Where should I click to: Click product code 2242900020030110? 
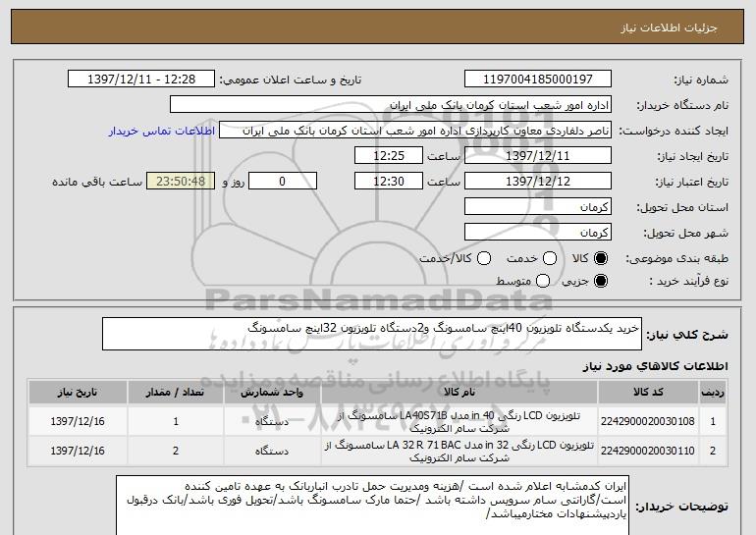[648, 451]
